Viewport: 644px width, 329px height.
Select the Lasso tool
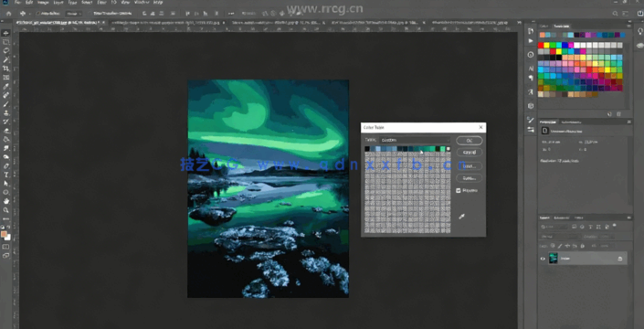coord(5,51)
